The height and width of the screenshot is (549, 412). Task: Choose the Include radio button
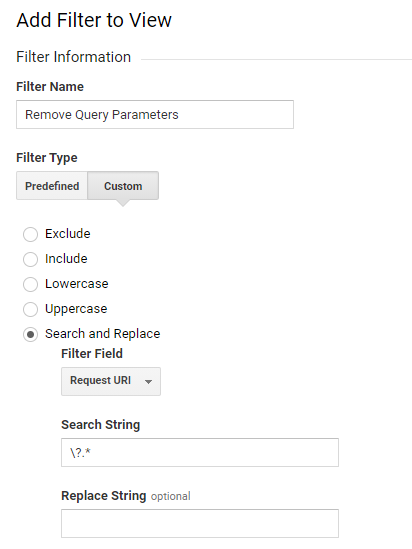tap(30, 259)
